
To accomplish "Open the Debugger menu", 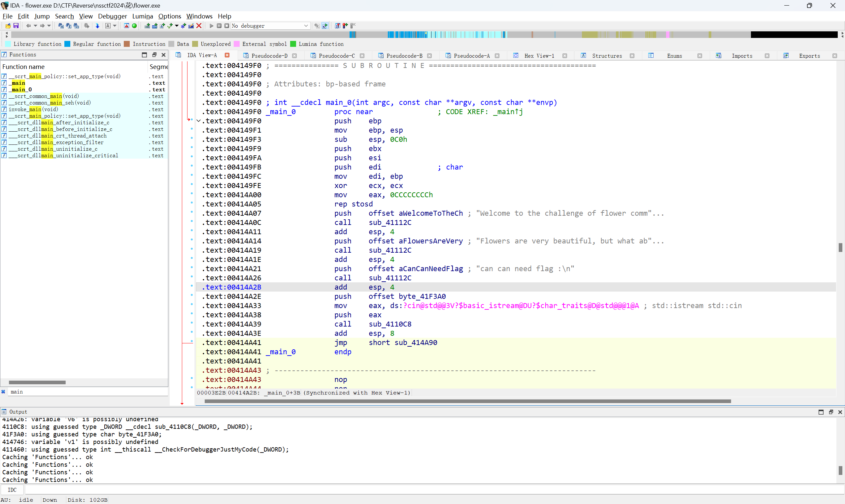I will click(113, 16).
